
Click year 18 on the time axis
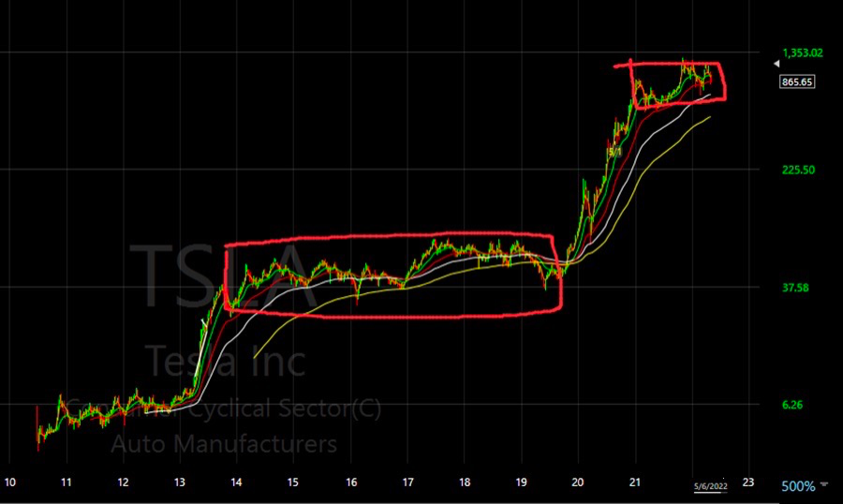coord(465,482)
